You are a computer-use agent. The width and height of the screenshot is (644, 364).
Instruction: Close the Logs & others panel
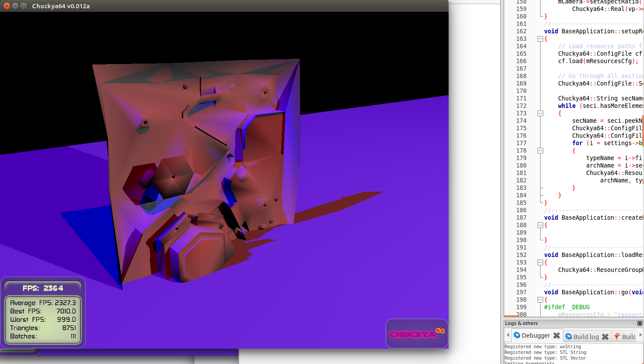pyautogui.click(x=640, y=323)
